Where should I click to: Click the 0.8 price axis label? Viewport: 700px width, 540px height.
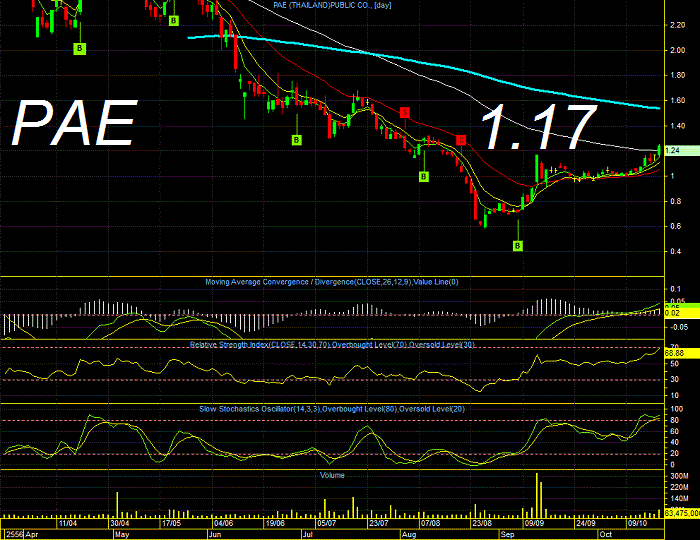(x=675, y=201)
